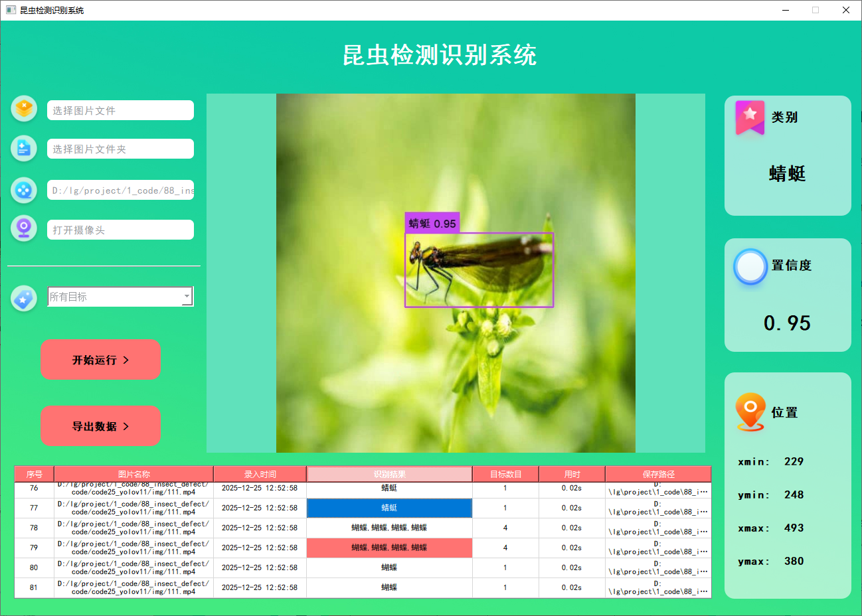The image size is (862, 616).
Task: Select row number 80 cell
Action: tap(34, 568)
